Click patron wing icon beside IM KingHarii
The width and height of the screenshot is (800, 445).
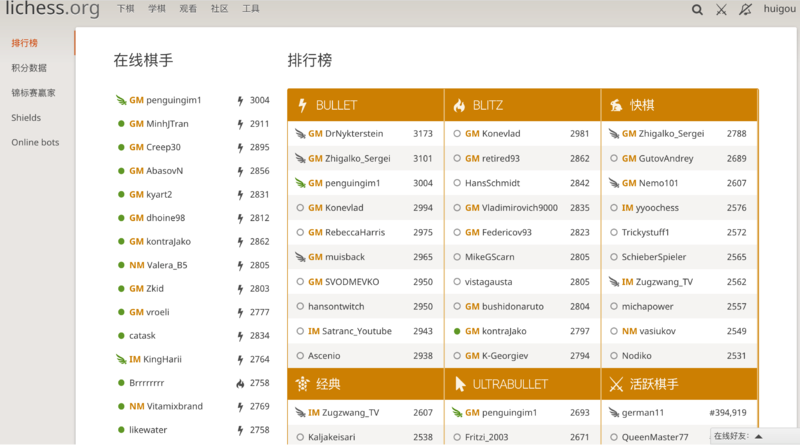point(121,359)
